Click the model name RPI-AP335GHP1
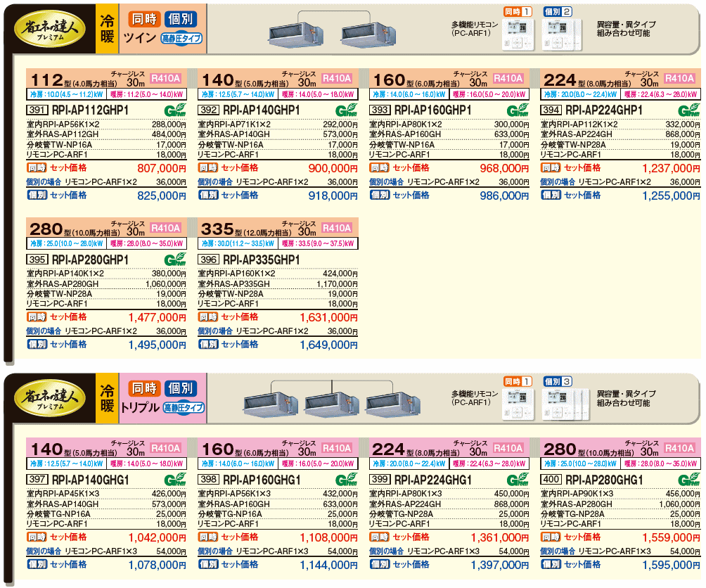 click(x=262, y=260)
